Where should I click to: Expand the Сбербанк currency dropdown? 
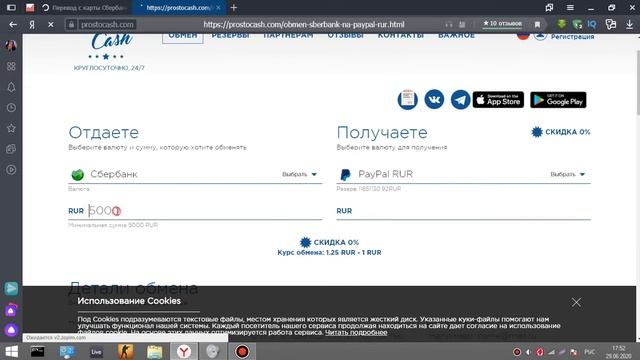[x=300, y=174]
